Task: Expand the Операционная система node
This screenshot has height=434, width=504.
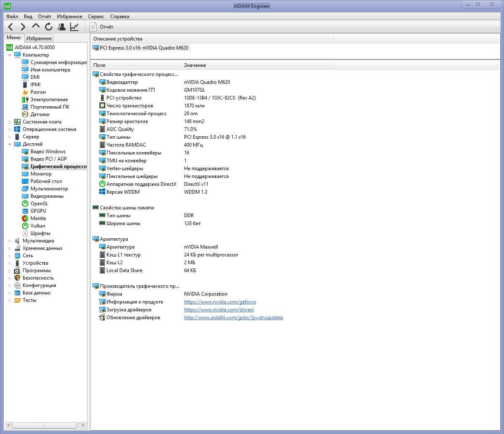Action: click(10, 129)
